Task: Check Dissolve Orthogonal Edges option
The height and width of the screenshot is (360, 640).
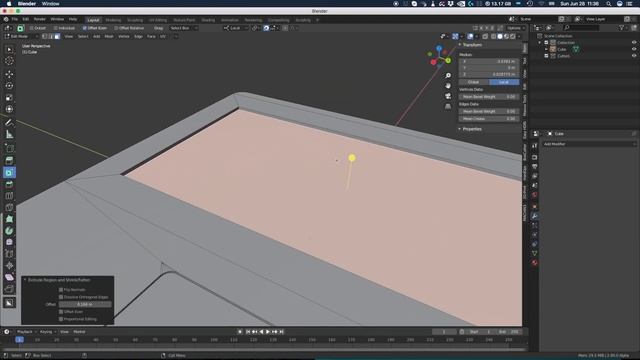Action: (x=61, y=297)
